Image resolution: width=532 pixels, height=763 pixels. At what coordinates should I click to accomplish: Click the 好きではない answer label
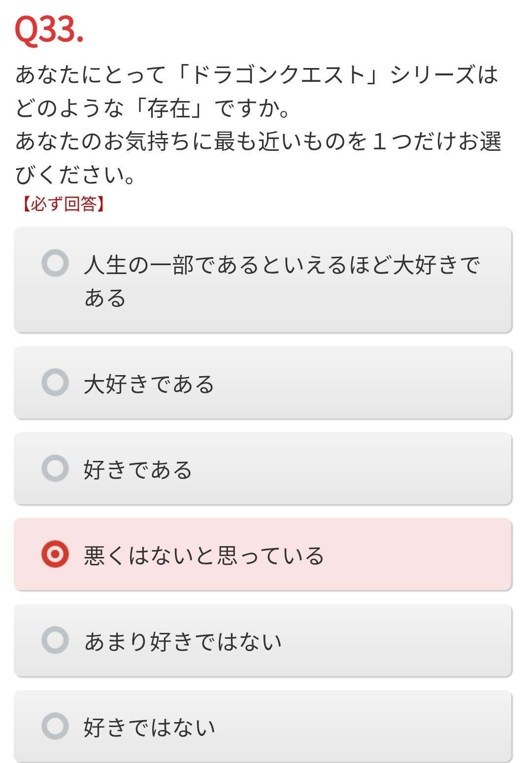(x=150, y=727)
